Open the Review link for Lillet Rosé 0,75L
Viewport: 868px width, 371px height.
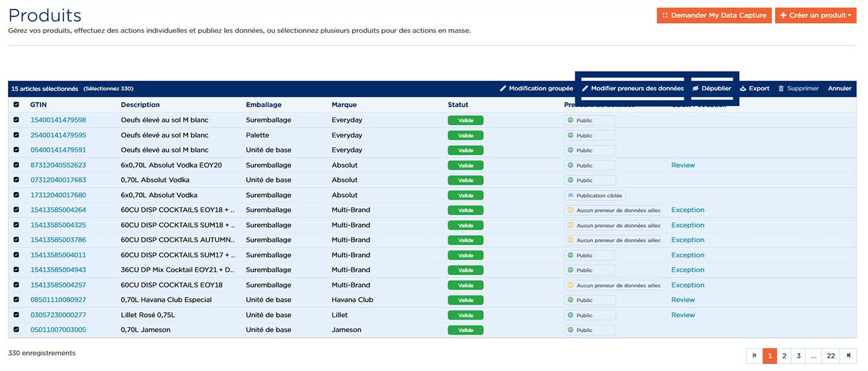pyautogui.click(x=683, y=315)
